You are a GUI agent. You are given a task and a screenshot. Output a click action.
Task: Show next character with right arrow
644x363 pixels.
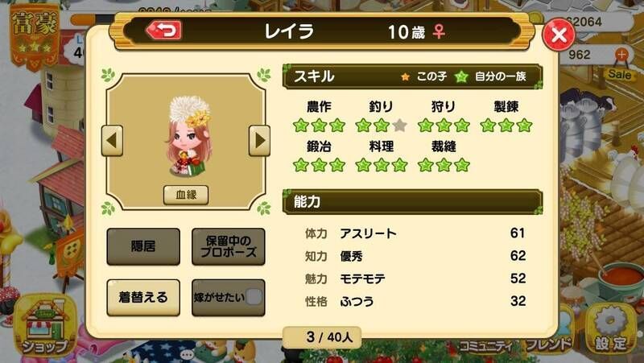click(259, 140)
